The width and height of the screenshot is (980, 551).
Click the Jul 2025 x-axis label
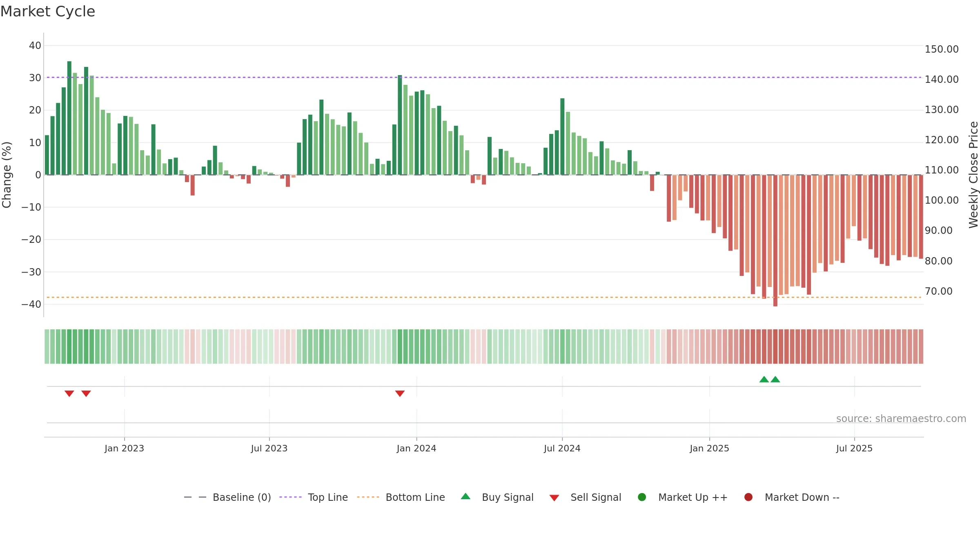tap(854, 448)
